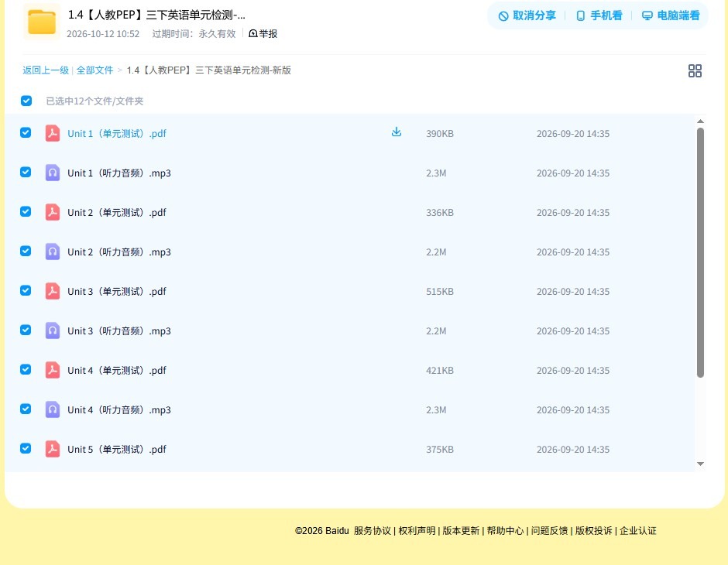Download Unit 1 (单元测试).pdf with download icon
The image size is (728, 565).
(396, 132)
